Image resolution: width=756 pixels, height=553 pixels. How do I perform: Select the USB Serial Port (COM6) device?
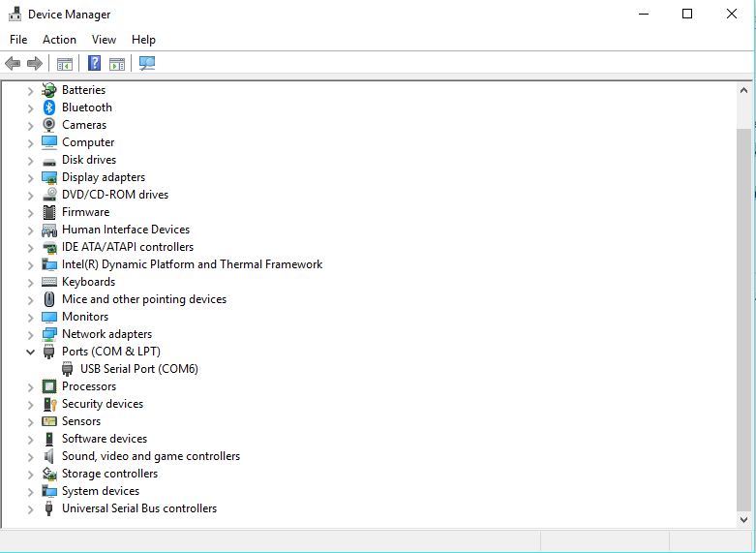(138, 369)
